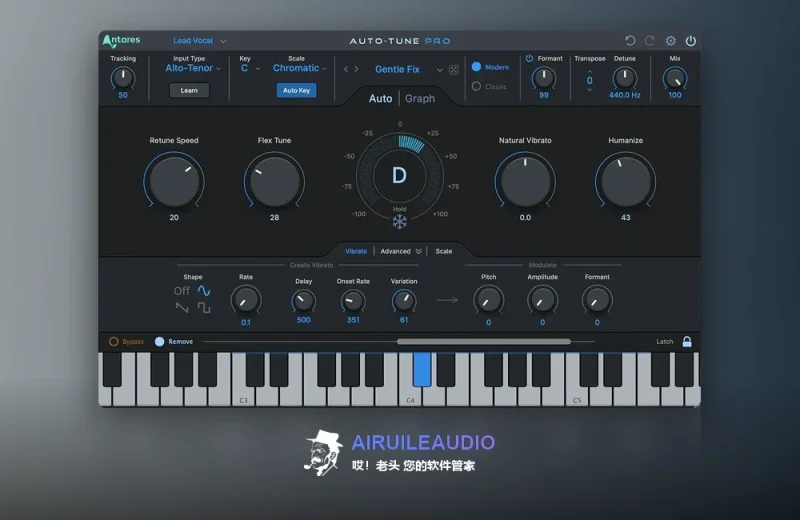Click the Hold snowflake freeze icon
Screen dimensions: 800x520
(399, 221)
